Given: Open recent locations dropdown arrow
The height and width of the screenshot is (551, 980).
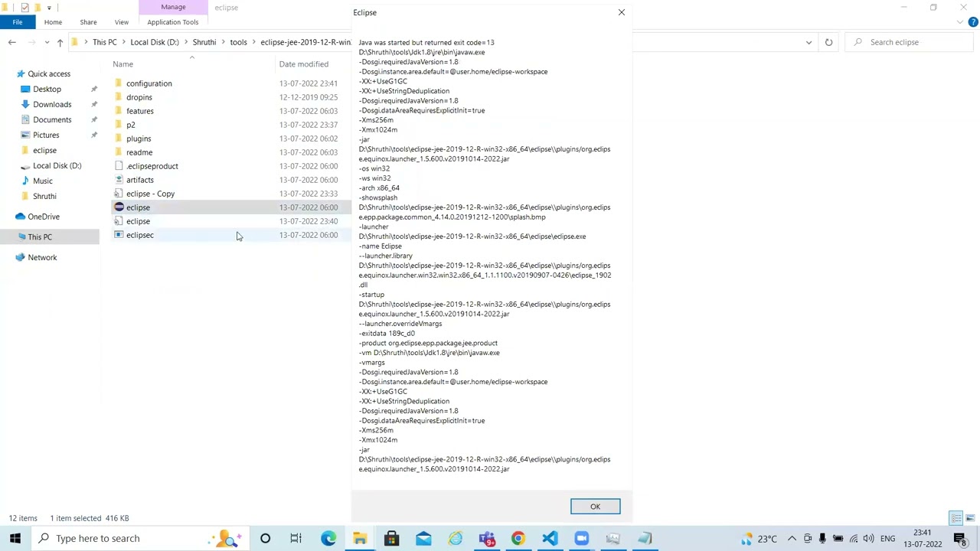Looking at the screenshot, I should [x=47, y=42].
